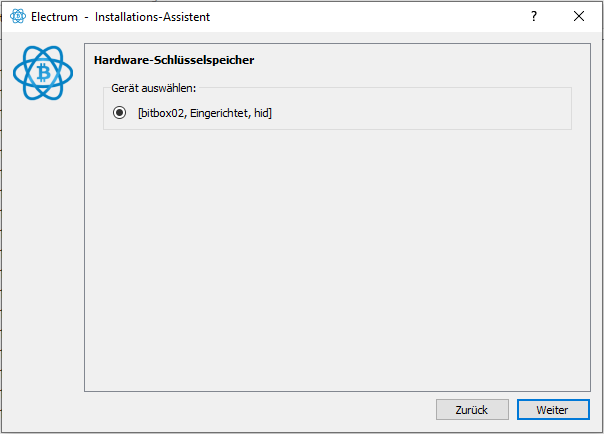Click the outer orbit ring of Electrum logo

click(15, 73)
